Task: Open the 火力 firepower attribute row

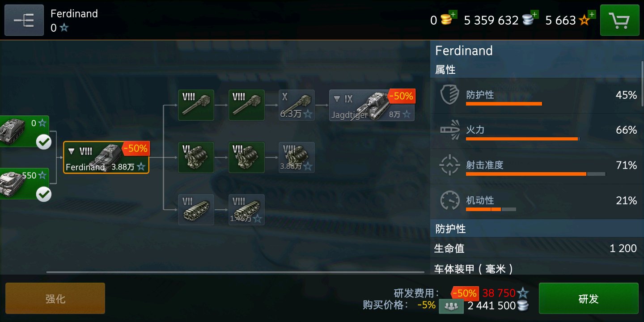Action: point(537,131)
